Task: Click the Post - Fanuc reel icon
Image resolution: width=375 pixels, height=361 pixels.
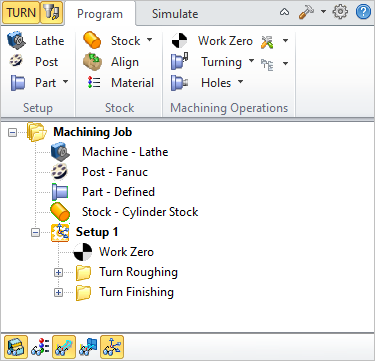Action: [x=60, y=172]
